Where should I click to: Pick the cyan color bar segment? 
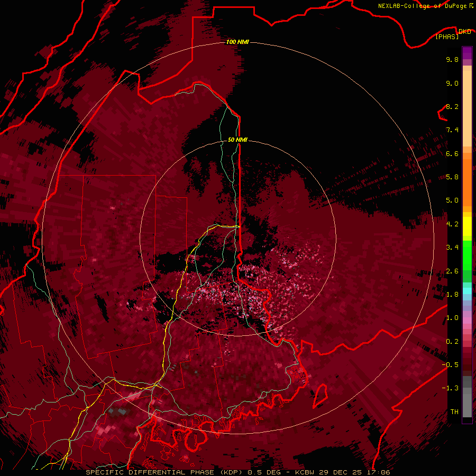(467, 290)
